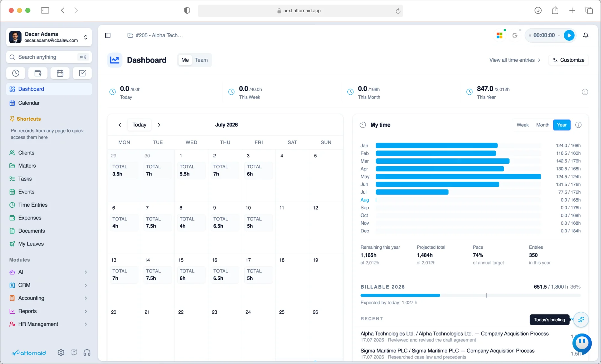Select July 15 calendar cell
The height and width of the screenshot is (364, 601).
[191, 280]
